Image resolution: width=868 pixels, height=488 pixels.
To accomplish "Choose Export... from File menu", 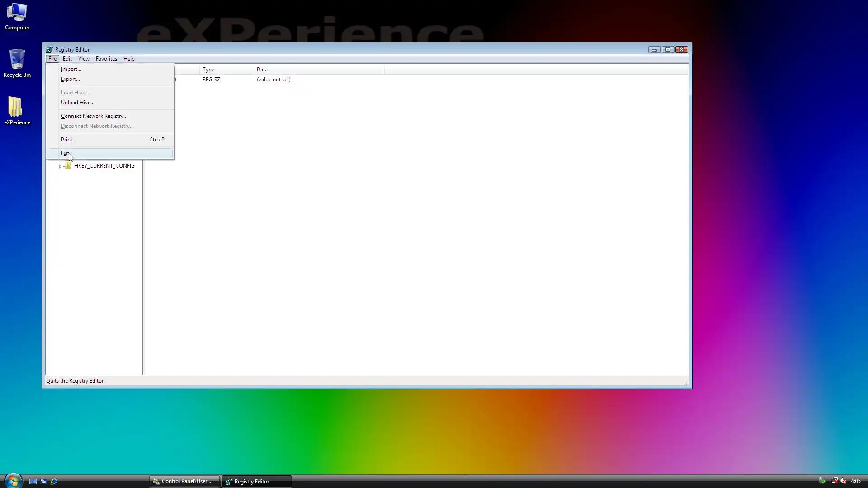I will click(70, 79).
